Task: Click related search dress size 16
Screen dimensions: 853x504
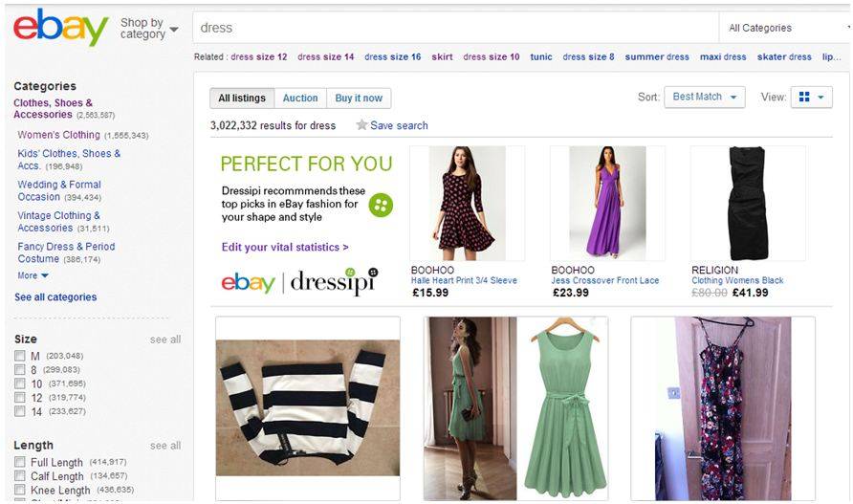Action: [x=393, y=56]
